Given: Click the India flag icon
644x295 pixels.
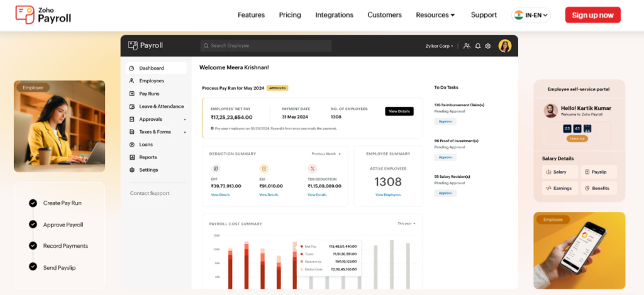Looking at the screenshot, I should (x=519, y=15).
